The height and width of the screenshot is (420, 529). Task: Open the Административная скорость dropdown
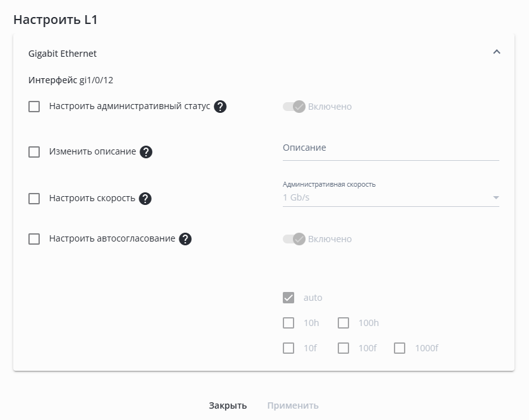click(391, 198)
